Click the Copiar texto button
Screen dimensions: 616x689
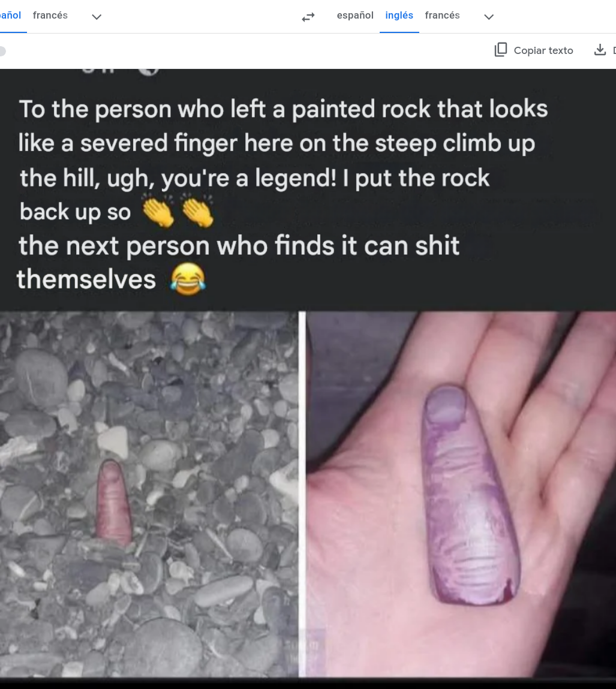[x=534, y=50]
